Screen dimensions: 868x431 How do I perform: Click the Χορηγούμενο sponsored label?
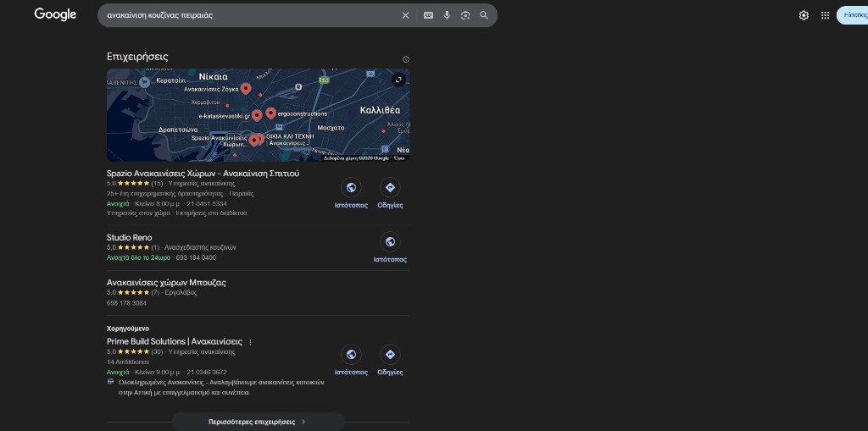coord(127,329)
